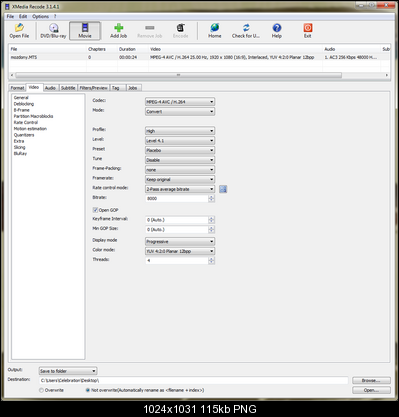
Task: Select Deblocking in the settings list
Action: [24, 104]
